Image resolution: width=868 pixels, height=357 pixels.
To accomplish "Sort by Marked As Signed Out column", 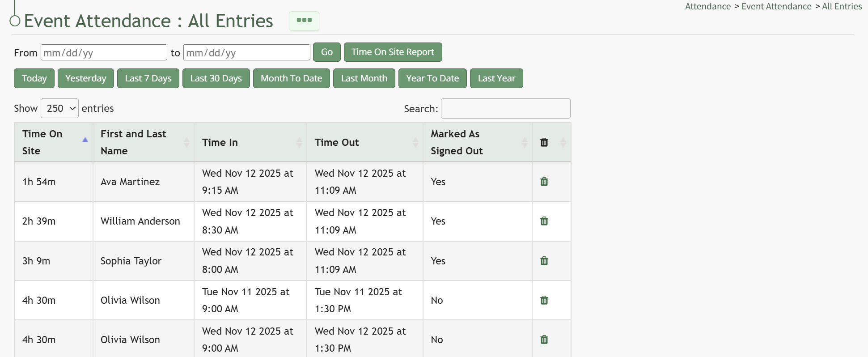I will [x=478, y=142].
